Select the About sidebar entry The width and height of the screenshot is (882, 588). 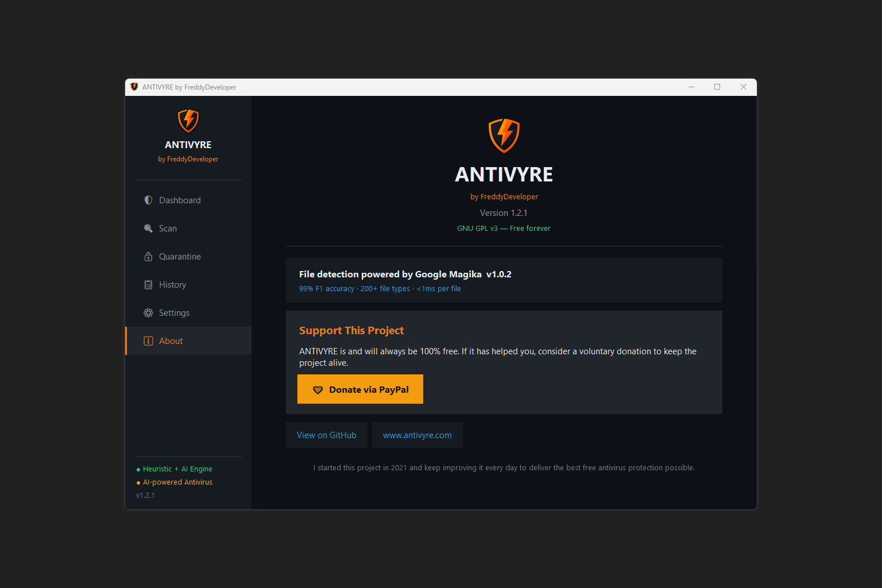pyautogui.click(x=171, y=341)
